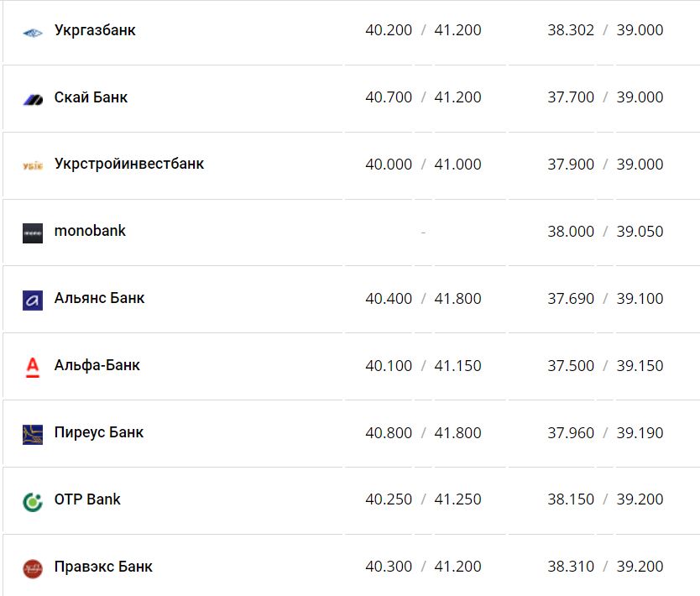Click the Альянс Банк logo icon
The width and height of the screenshot is (700, 596).
[33, 300]
